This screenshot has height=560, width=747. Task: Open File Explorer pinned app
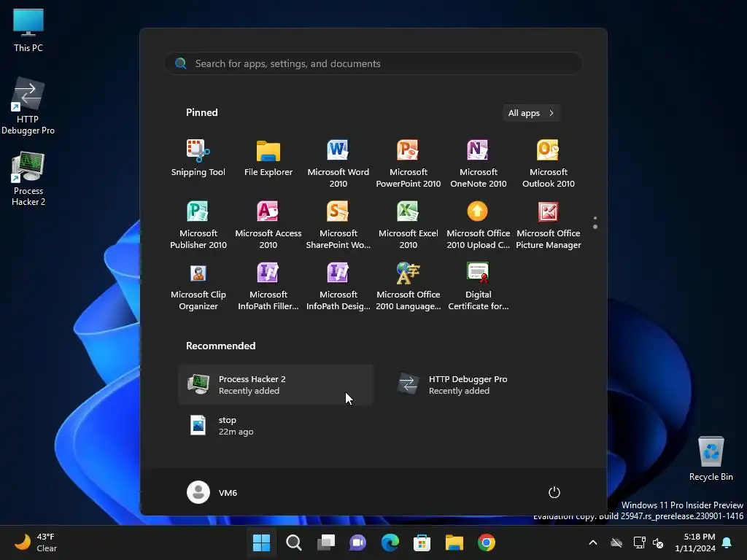point(268,159)
